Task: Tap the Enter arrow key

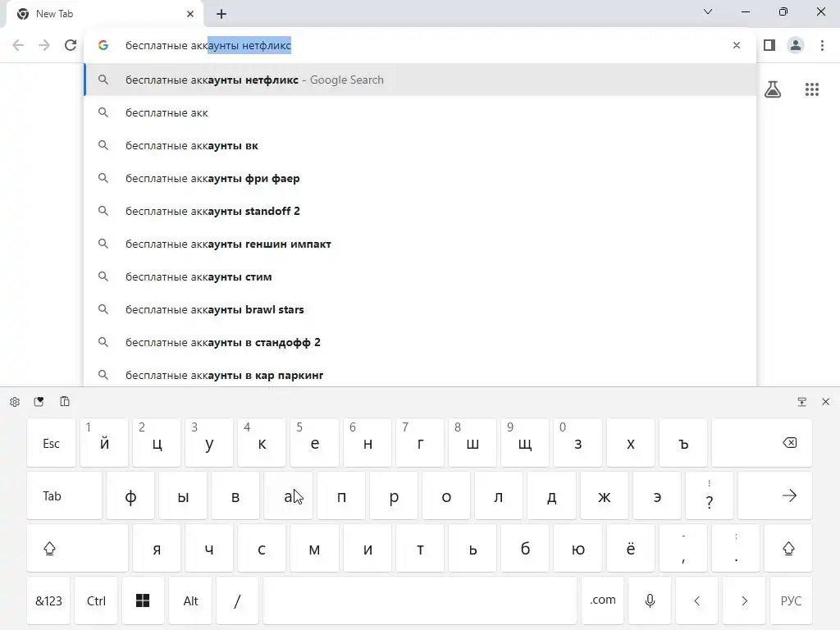Action: 775,496
